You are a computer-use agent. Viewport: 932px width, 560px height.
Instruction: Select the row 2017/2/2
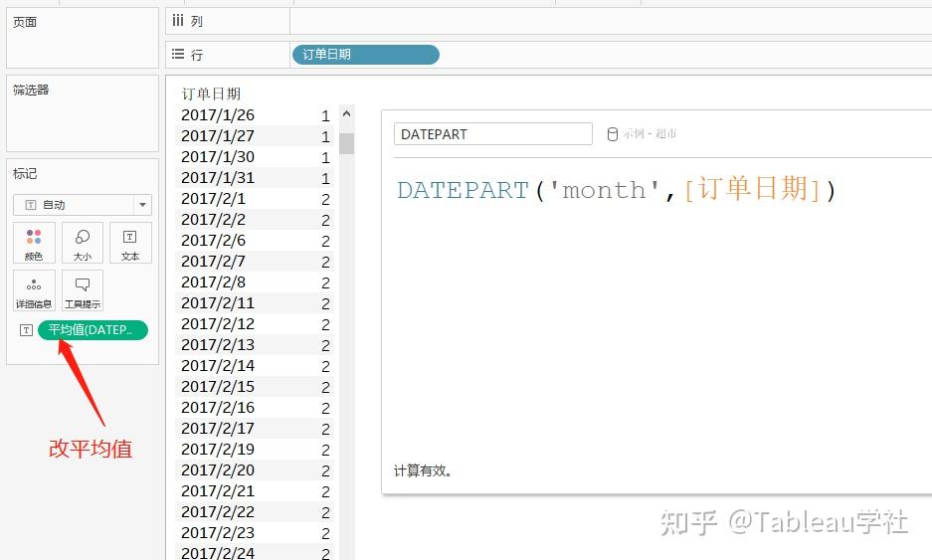click(x=255, y=220)
